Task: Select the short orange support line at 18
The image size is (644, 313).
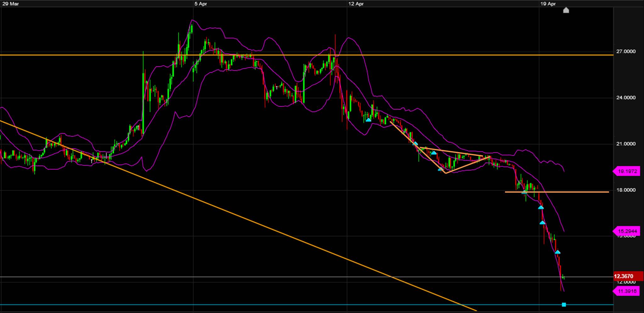Action: [x=582, y=192]
